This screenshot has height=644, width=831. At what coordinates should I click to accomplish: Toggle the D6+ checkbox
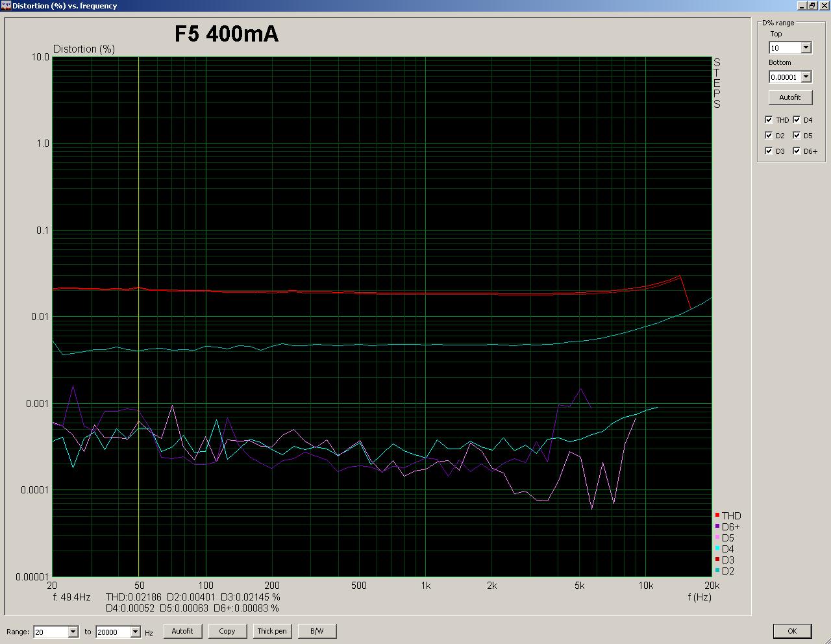[x=797, y=151]
